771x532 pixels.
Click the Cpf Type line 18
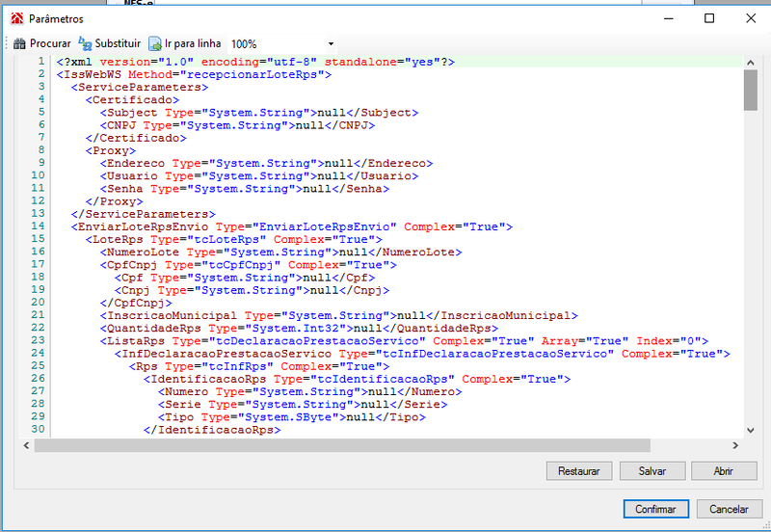point(245,278)
